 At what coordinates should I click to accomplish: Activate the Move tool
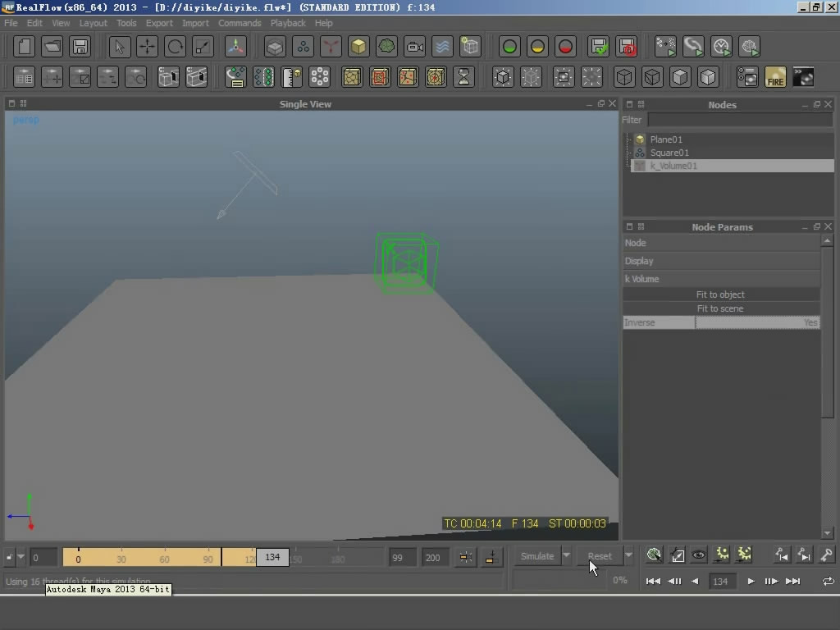pyautogui.click(x=147, y=47)
